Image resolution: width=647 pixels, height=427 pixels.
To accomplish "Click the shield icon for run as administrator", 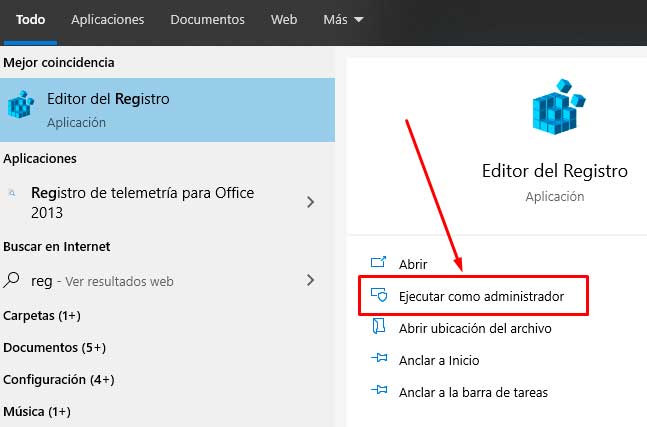I will [x=379, y=295].
